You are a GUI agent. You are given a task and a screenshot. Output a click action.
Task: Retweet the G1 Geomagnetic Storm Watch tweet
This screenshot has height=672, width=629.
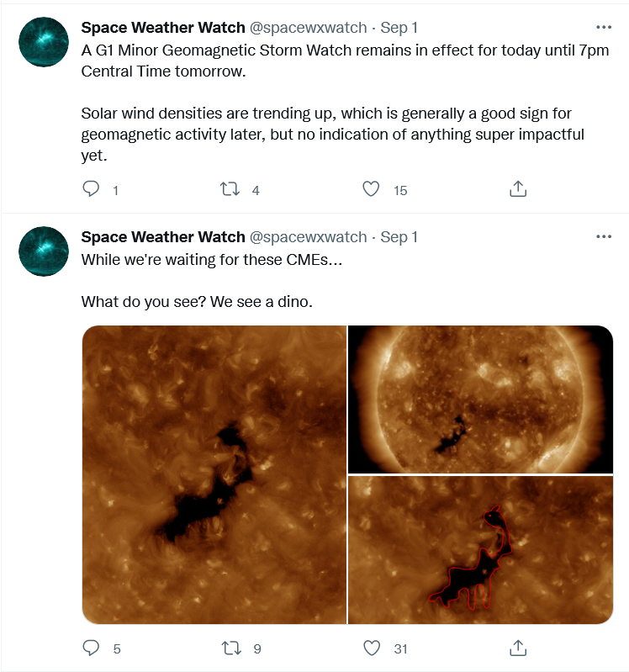(x=229, y=189)
